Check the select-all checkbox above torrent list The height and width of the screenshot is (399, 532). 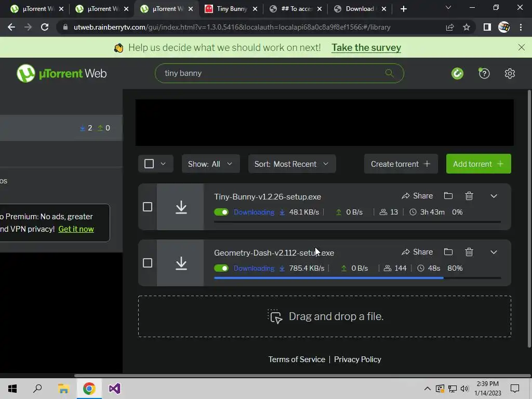pyautogui.click(x=149, y=164)
